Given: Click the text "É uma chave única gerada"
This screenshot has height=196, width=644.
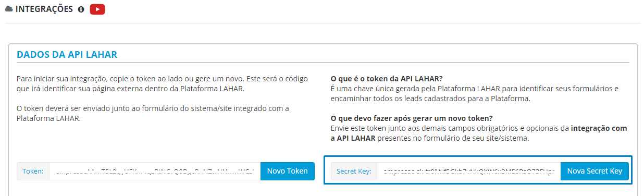Looking at the screenshot, I should pyautogui.click(x=475, y=93).
